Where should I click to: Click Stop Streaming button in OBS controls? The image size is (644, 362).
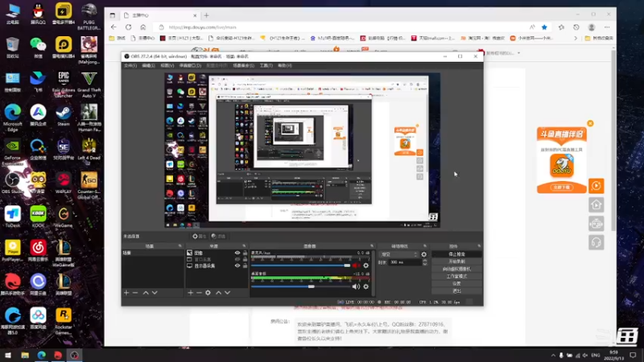click(x=456, y=254)
